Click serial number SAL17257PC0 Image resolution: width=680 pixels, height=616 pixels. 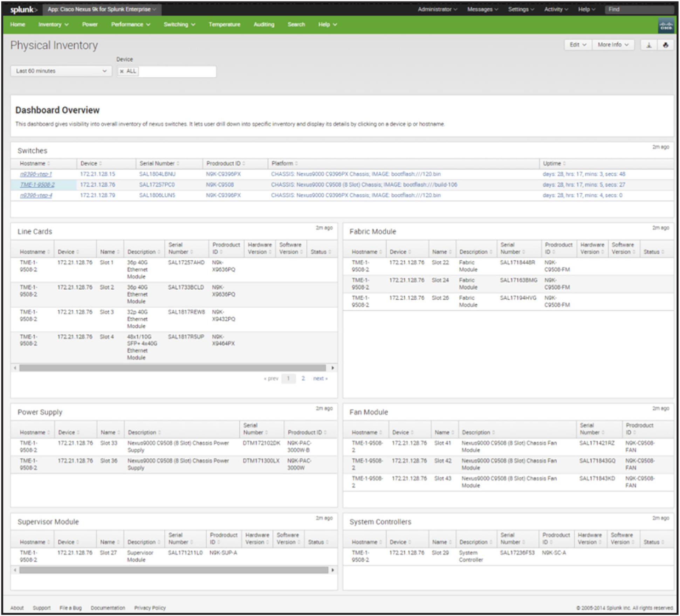click(x=157, y=185)
